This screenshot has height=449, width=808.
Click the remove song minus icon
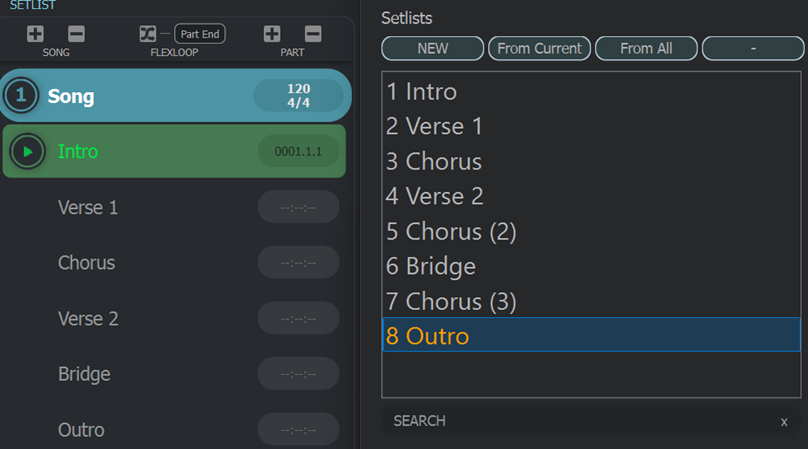tap(76, 34)
